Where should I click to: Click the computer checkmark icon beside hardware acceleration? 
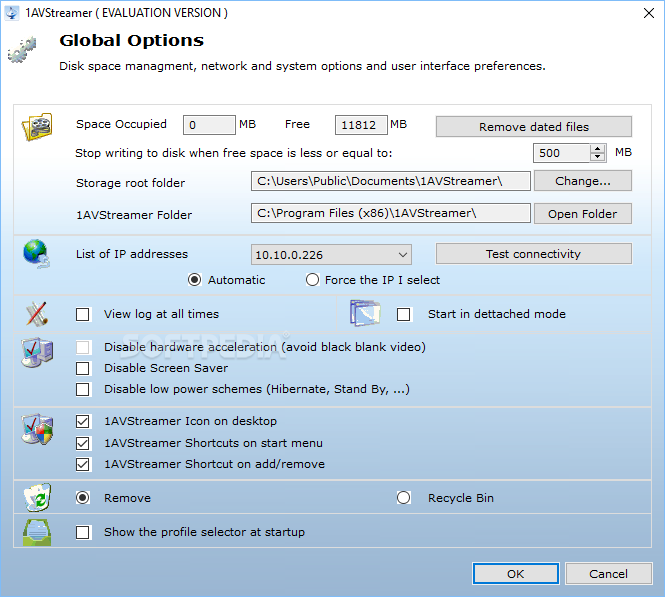coord(37,352)
